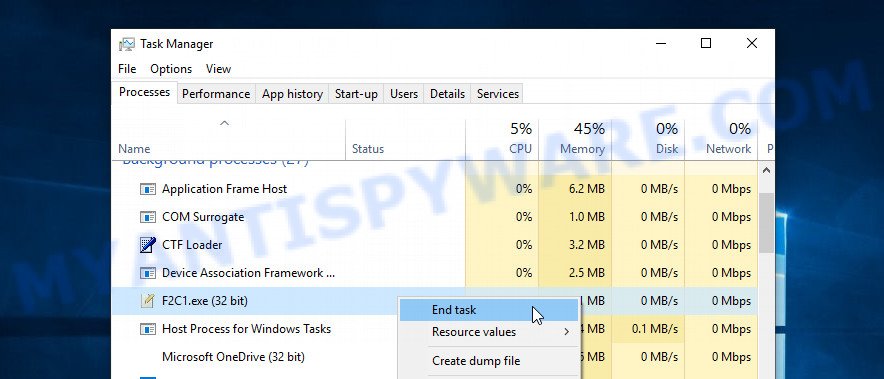Sort by the Disk column header
This screenshot has width=884, height=379.
648,140
